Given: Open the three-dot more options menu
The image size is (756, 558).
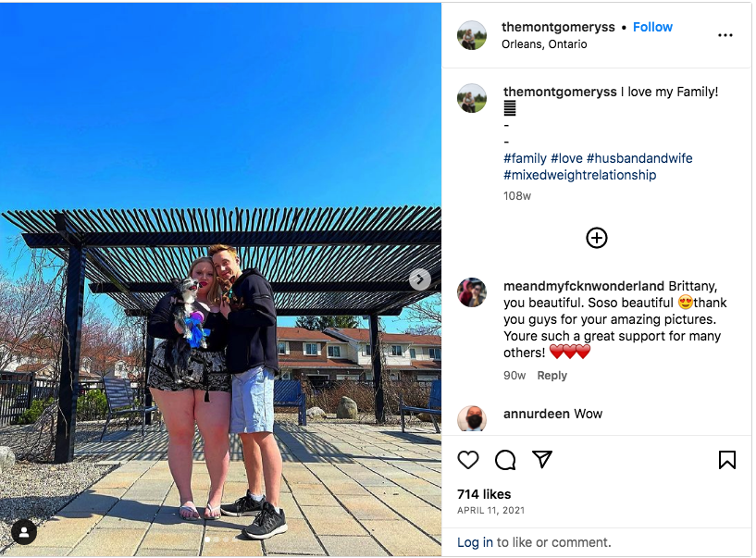Looking at the screenshot, I should pyautogui.click(x=725, y=35).
